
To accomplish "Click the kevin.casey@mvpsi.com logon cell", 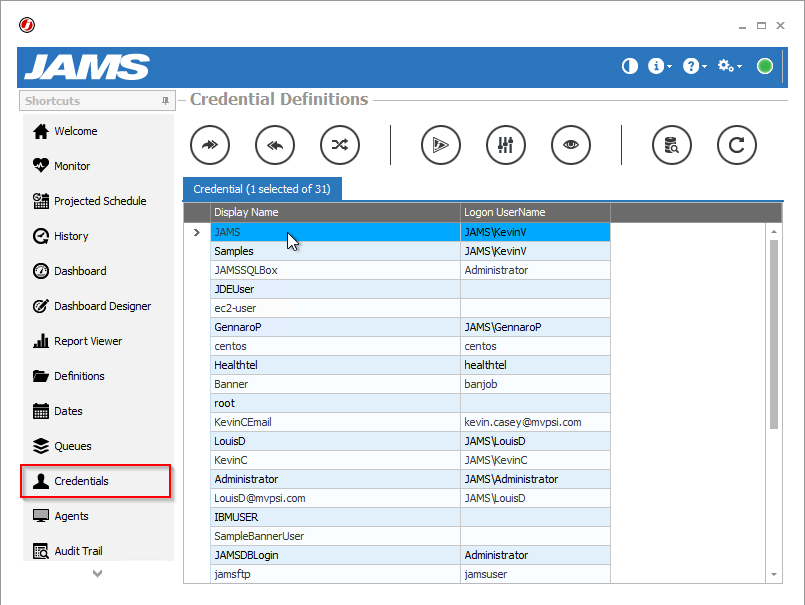I will tap(535, 422).
